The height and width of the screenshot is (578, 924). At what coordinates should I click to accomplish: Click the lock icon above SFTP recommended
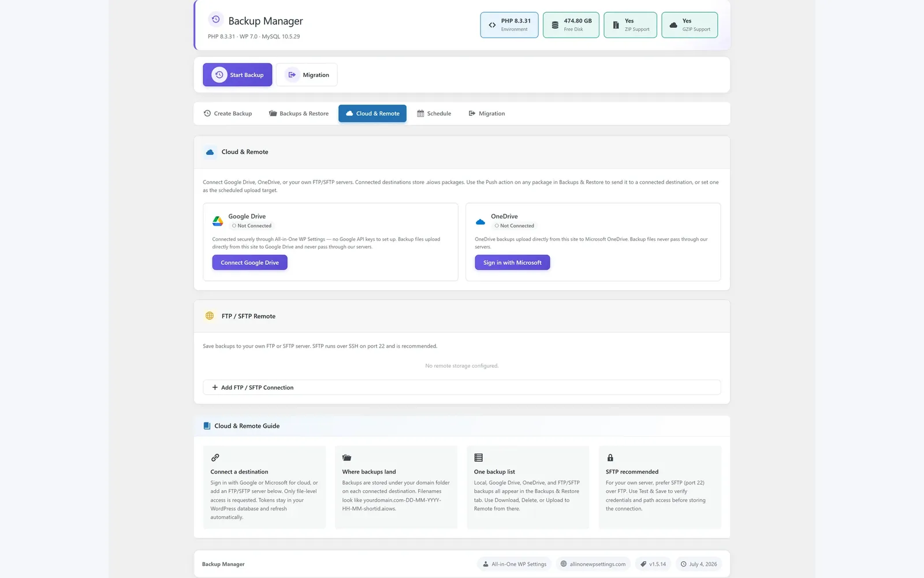click(x=610, y=457)
